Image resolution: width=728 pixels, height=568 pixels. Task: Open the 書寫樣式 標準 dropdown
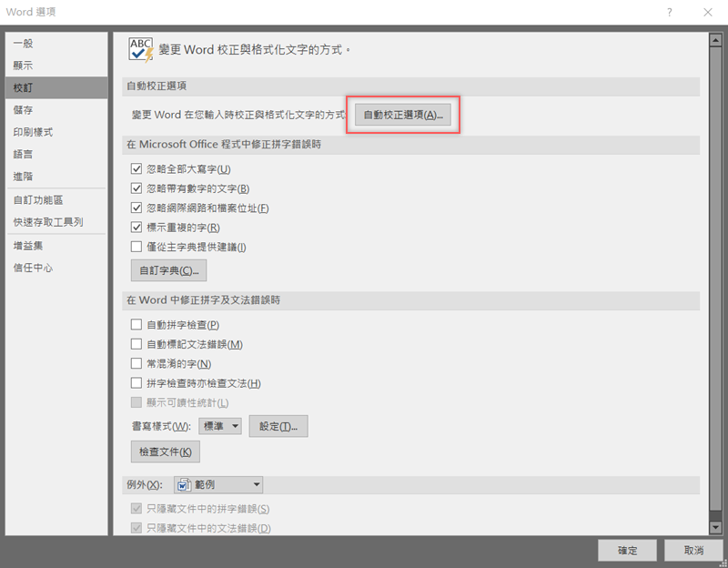[x=220, y=426]
